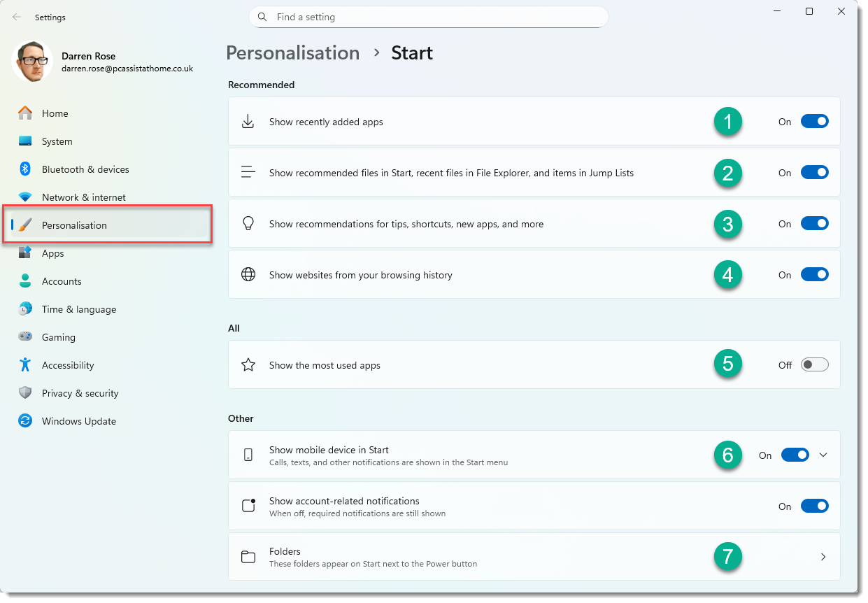
Task: Open Windows Update settings
Action: click(77, 420)
